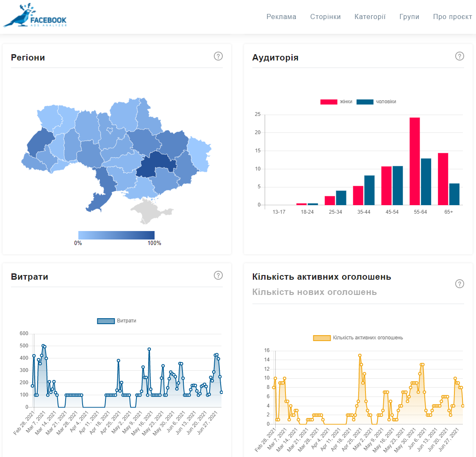Go to Сторінки navigation item
Screen dimensions: 476x457
pos(325,17)
